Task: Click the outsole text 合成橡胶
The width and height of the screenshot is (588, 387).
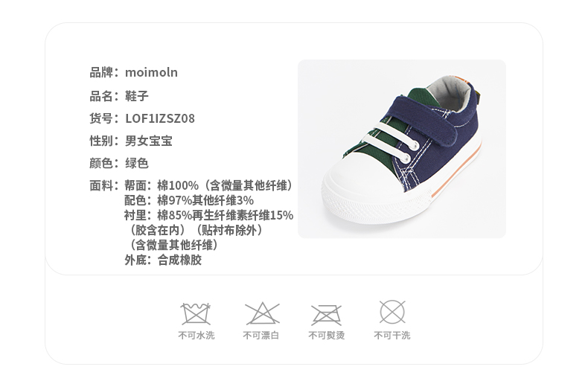Action: click(x=179, y=260)
